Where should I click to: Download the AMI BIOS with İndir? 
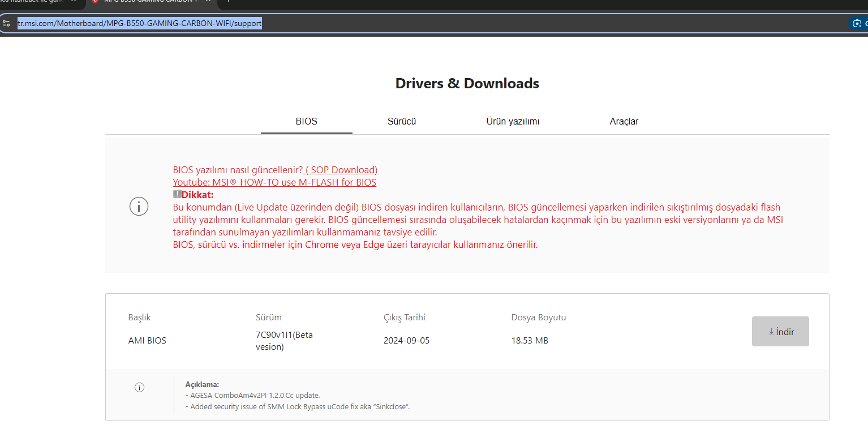(780, 332)
